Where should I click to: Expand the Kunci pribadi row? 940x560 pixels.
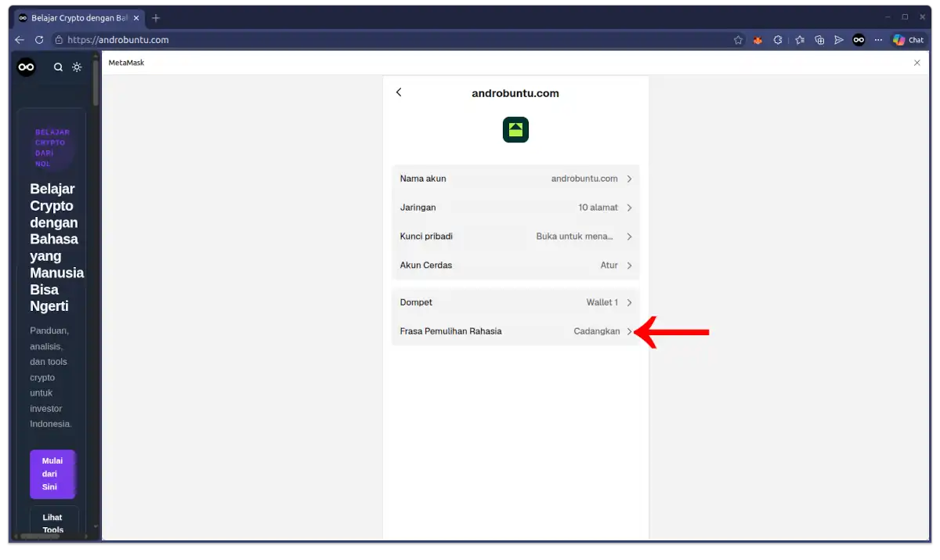coord(515,236)
